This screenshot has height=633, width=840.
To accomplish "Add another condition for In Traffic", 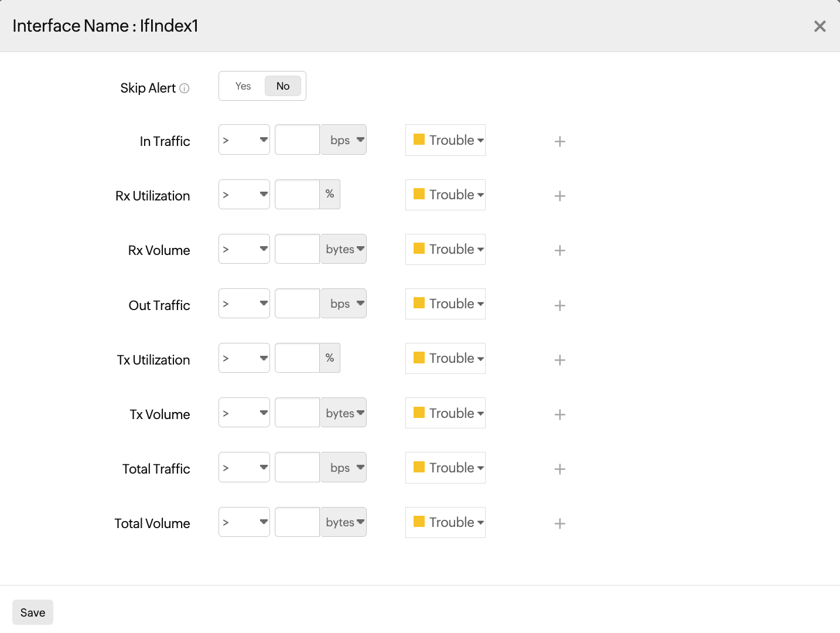I will point(560,141).
